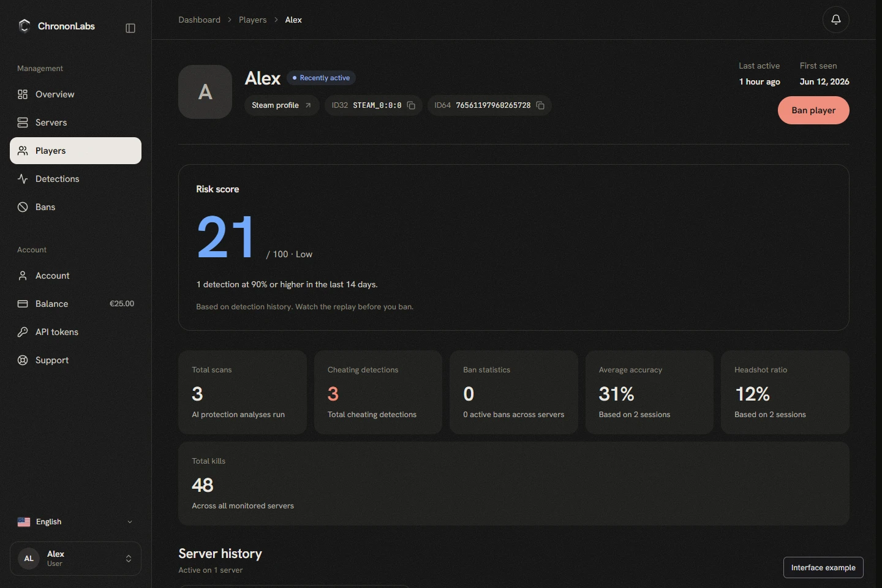Viewport: 882px width, 588px height.
Task: Click the large A player avatar
Action: [205, 92]
